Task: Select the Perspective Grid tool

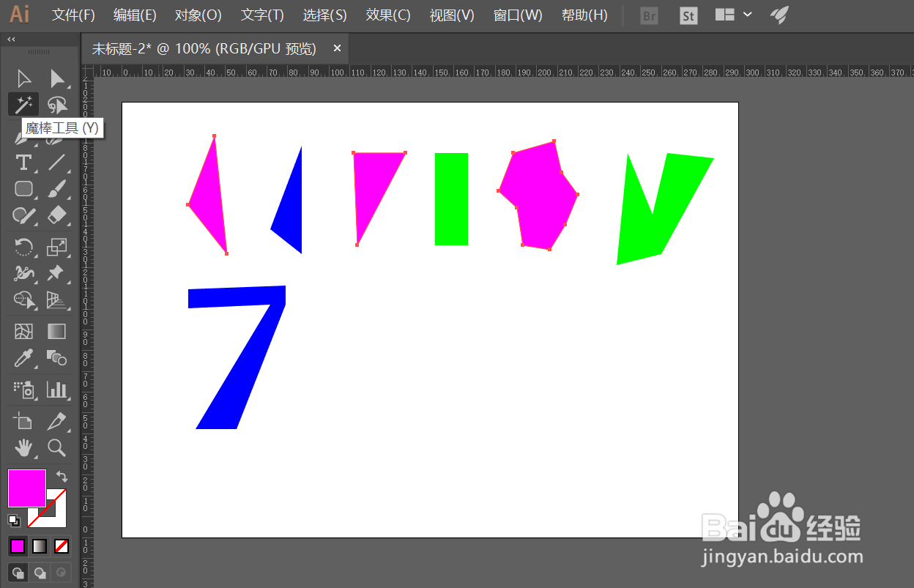Action: tap(57, 299)
